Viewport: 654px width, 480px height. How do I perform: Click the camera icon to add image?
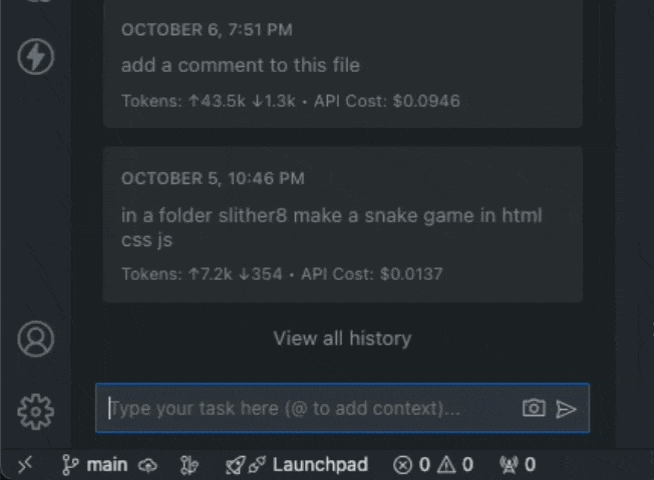[x=534, y=408]
